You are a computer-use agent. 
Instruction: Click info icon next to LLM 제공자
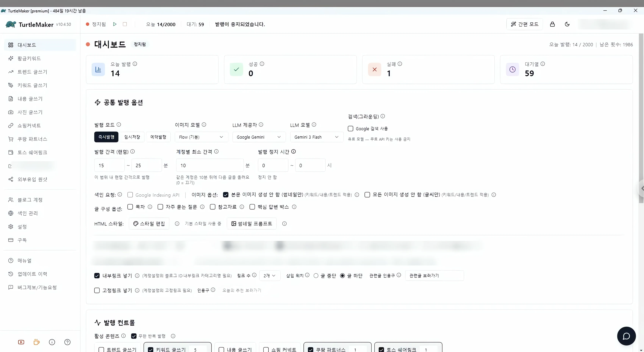[x=261, y=124]
